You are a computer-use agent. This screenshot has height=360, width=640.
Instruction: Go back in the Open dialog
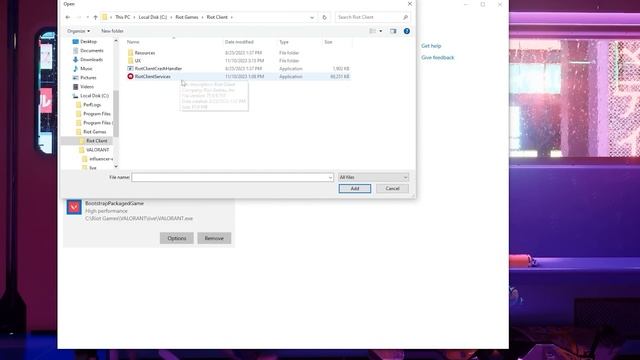68,17
